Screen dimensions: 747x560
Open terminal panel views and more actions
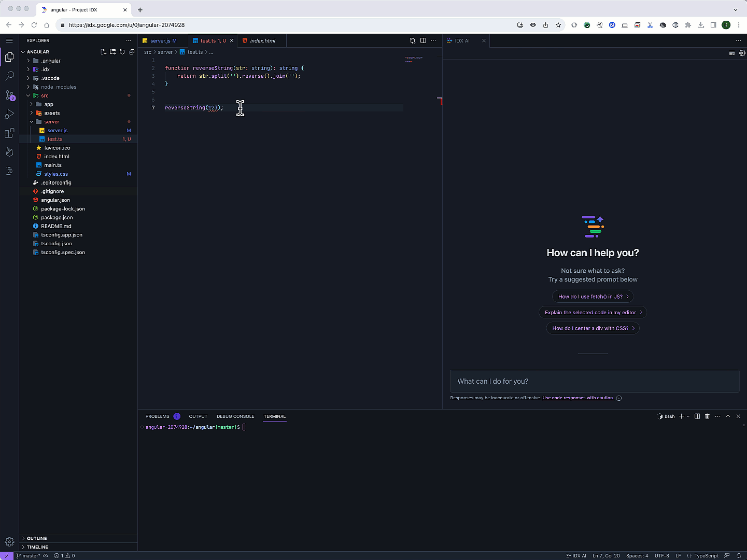point(717,416)
